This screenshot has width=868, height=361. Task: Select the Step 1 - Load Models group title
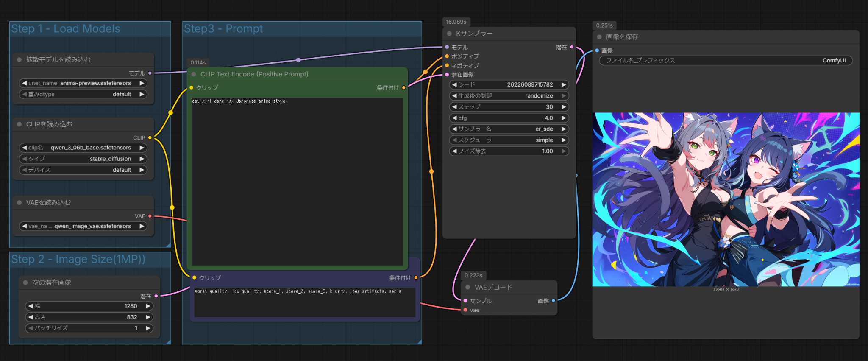point(66,29)
